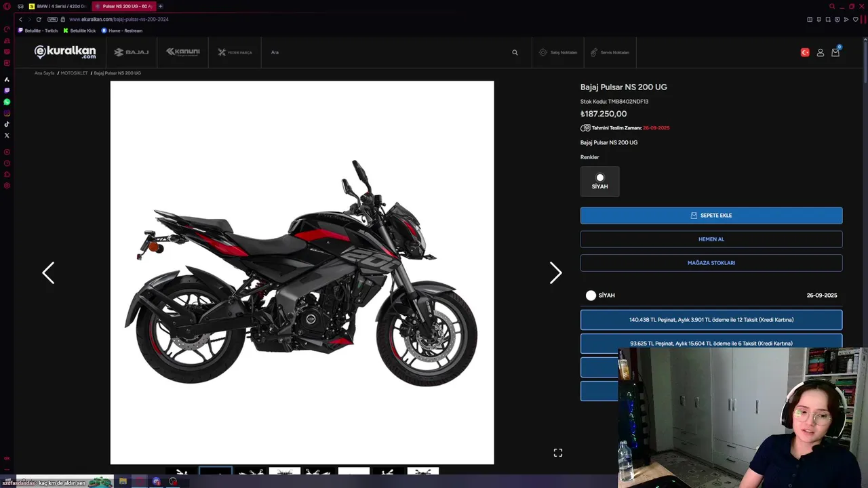Open X Twitter in Opera sidebar
Screen dimensions: 868x488
(7, 136)
